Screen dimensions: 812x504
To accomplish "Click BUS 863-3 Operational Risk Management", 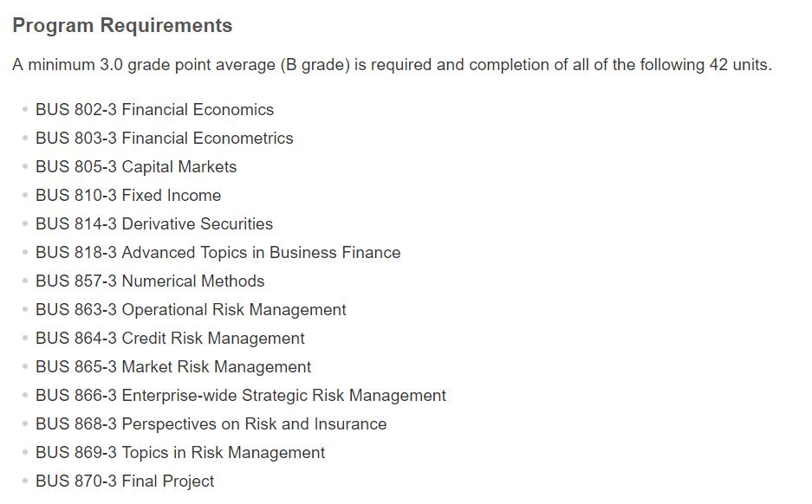I will pyautogui.click(x=191, y=310).
